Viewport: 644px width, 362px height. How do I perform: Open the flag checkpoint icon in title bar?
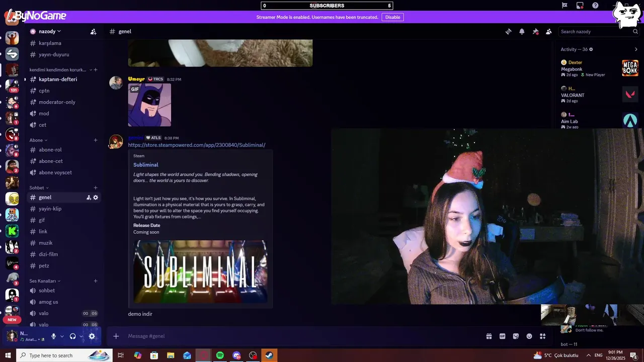[565, 5]
